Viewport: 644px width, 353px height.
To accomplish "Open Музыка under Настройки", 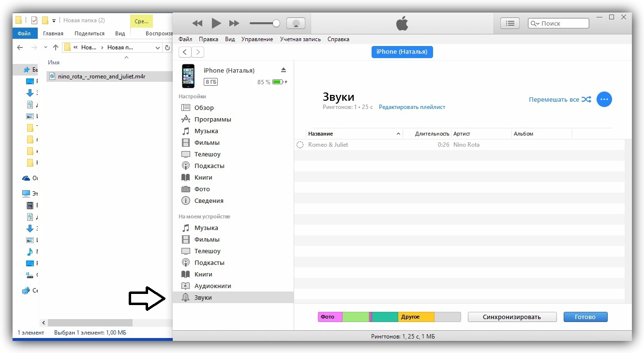I will click(x=233, y=131).
